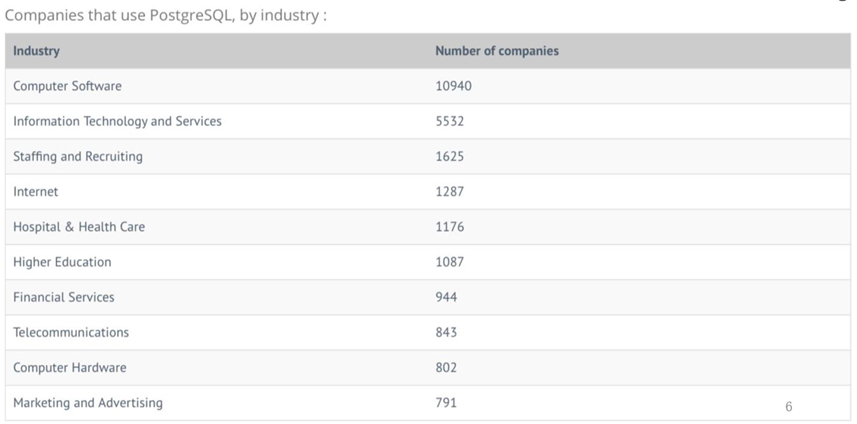Click the "Industry" column header
The image size is (857, 424).
pyautogui.click(x=36, y=51)
